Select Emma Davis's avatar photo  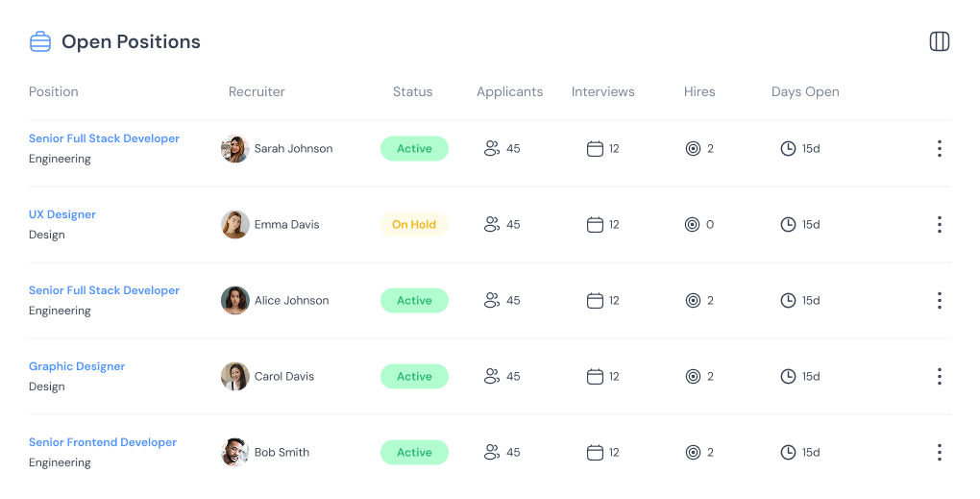tap(235, 224)
